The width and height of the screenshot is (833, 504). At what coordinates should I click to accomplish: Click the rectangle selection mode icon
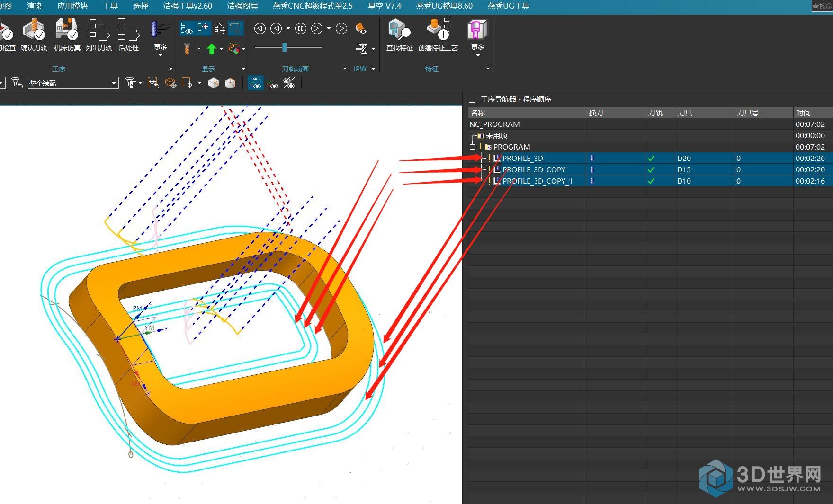(x=188, y=83)
